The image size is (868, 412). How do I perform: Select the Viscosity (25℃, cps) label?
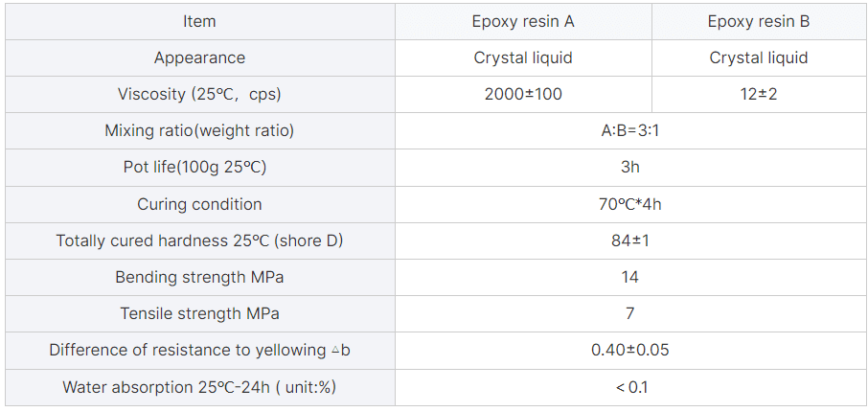[200, 94]
